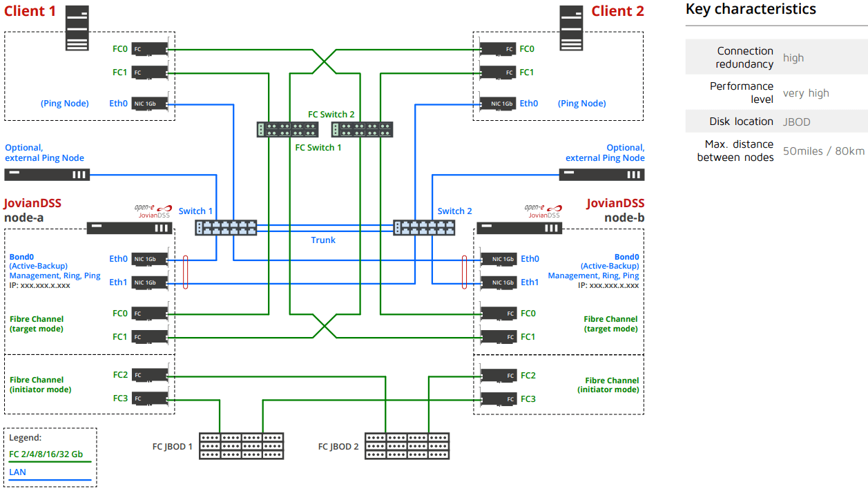This screenshot has width=868, height=491.
Task: Click node-a's "IP: xxx.xxx.x.xxx" address text
Action: pyautogui.click(x=40, y=285)
